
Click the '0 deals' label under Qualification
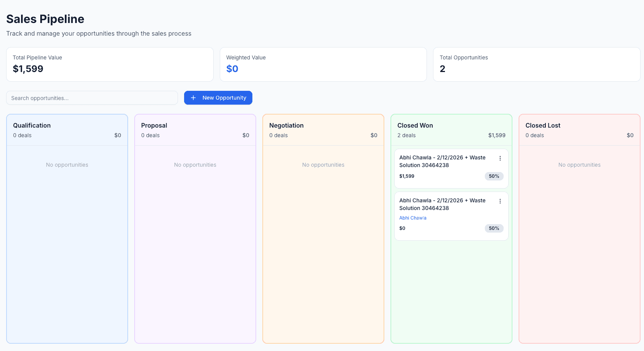tap(22, 135)
